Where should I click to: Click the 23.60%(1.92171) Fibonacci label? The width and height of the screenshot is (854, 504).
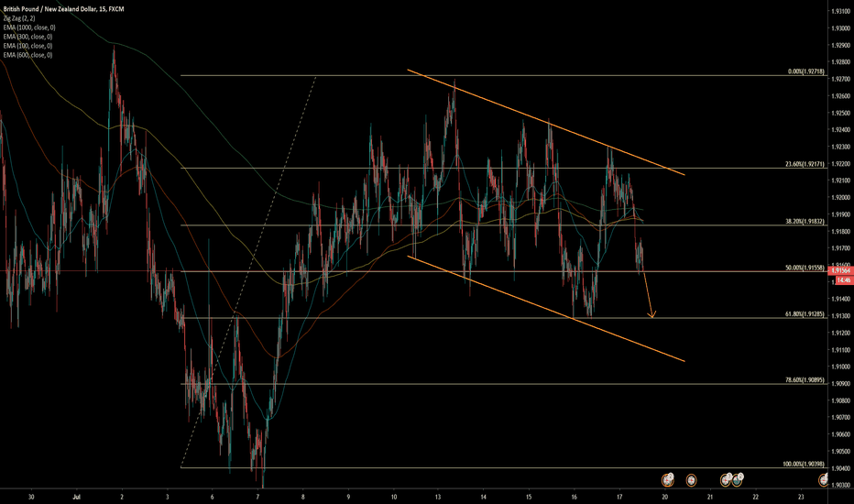805,164
